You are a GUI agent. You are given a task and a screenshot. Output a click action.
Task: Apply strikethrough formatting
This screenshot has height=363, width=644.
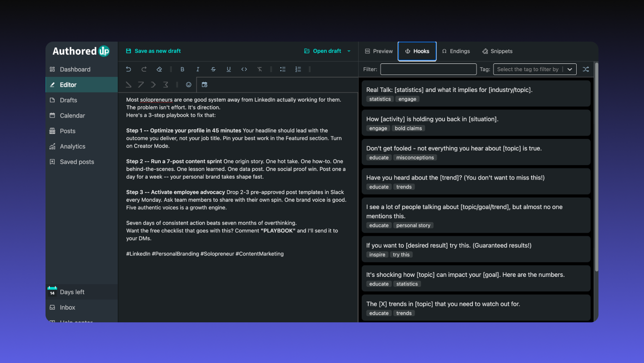click(213, 69)
